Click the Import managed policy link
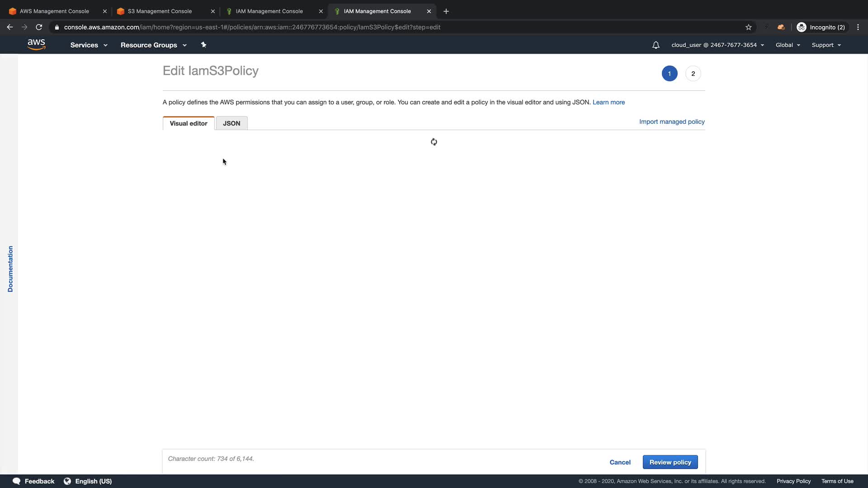The image size is (868, 488). [672, 122]
